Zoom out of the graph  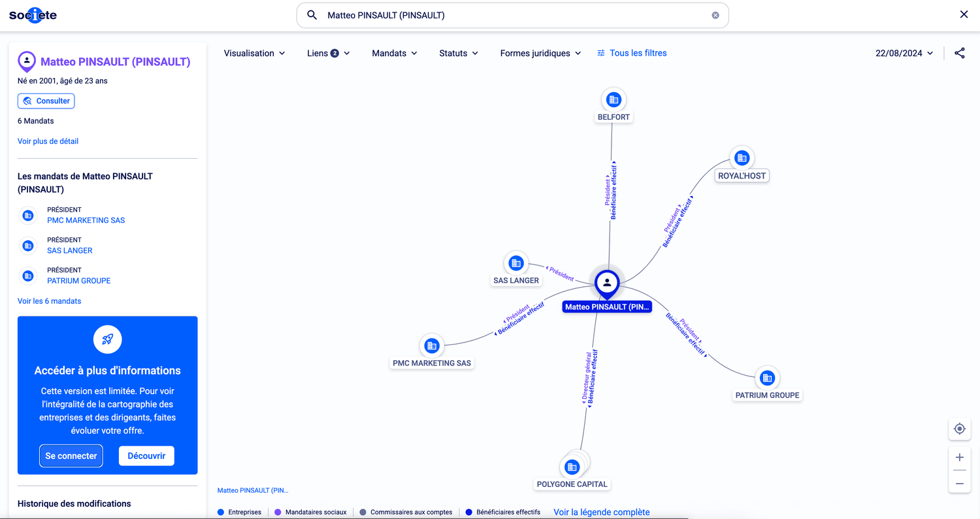pyautogui.click(x=959, y=484)
